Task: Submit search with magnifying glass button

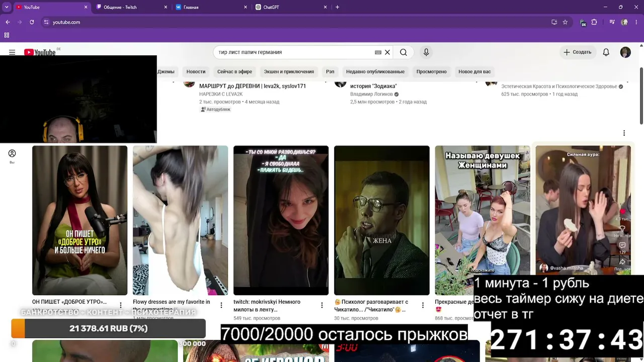Action: [x=404, y=52]
